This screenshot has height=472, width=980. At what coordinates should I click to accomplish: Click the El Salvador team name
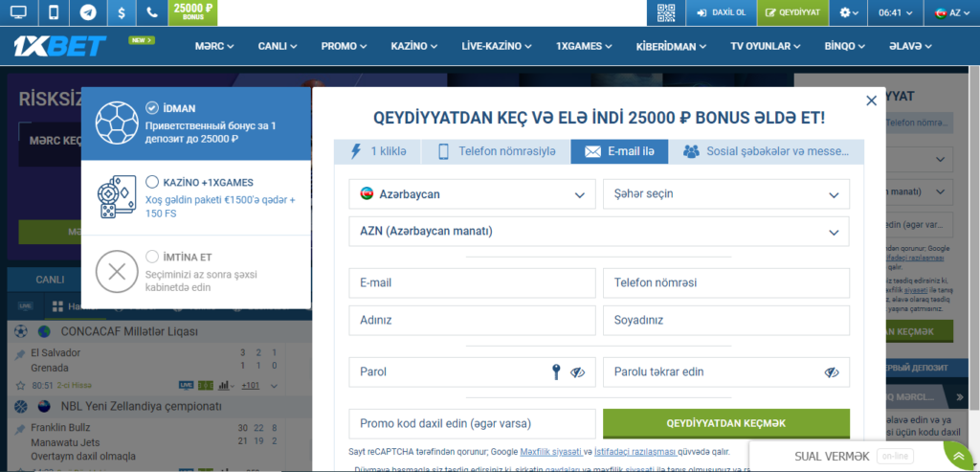click(x=56, y=353)
